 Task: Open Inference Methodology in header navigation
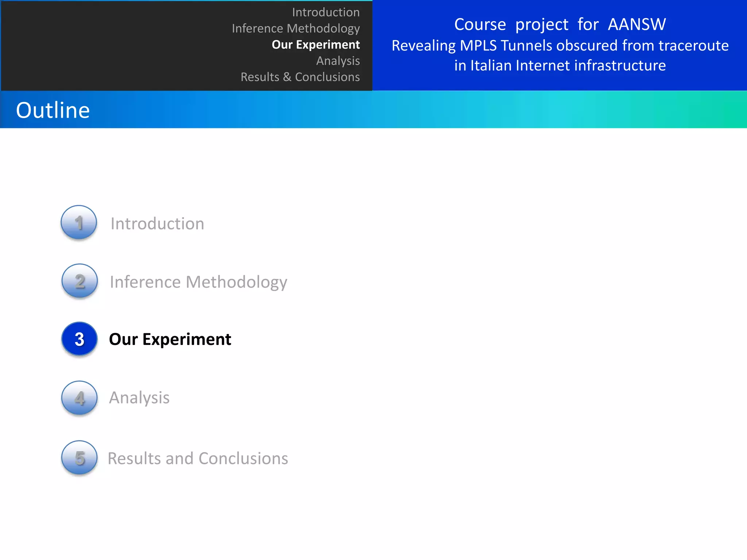click(296, 28)
